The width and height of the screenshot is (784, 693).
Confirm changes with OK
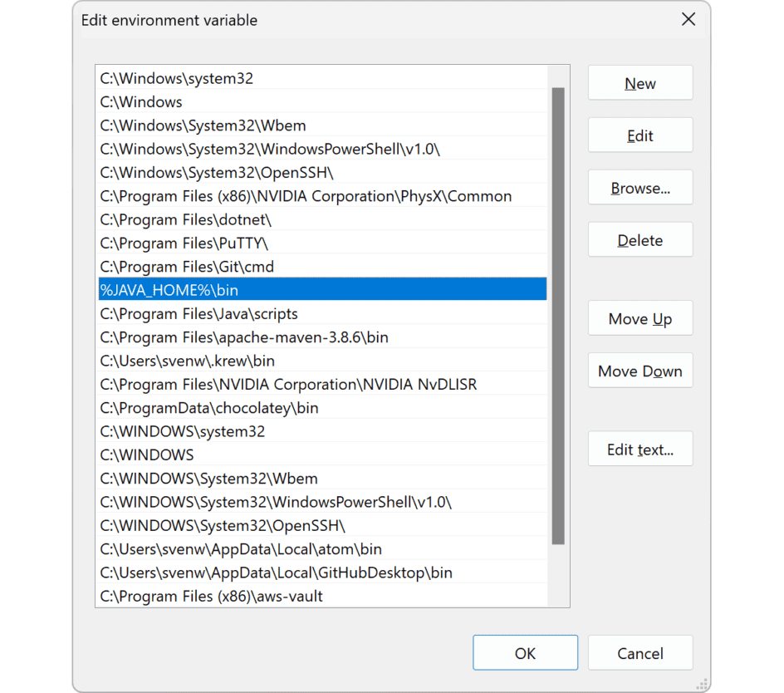525,652
